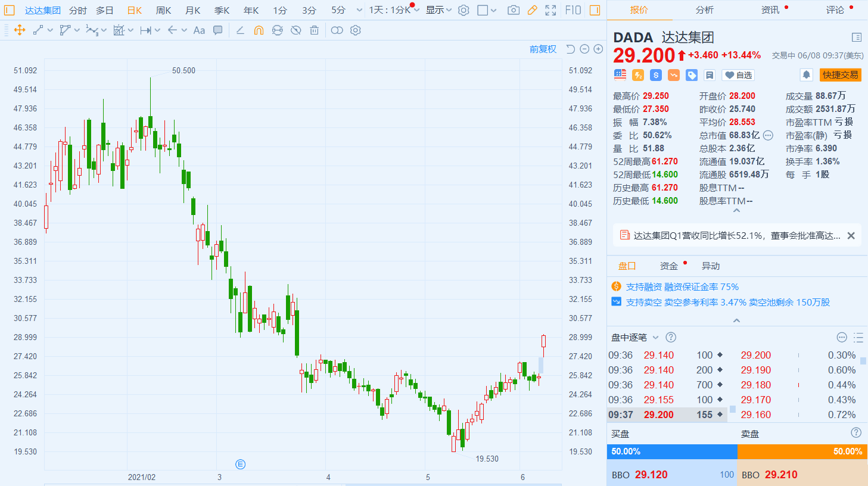868x486 pixels.
Task: Toggle the right sidebar panel icon
Action: 595,10
